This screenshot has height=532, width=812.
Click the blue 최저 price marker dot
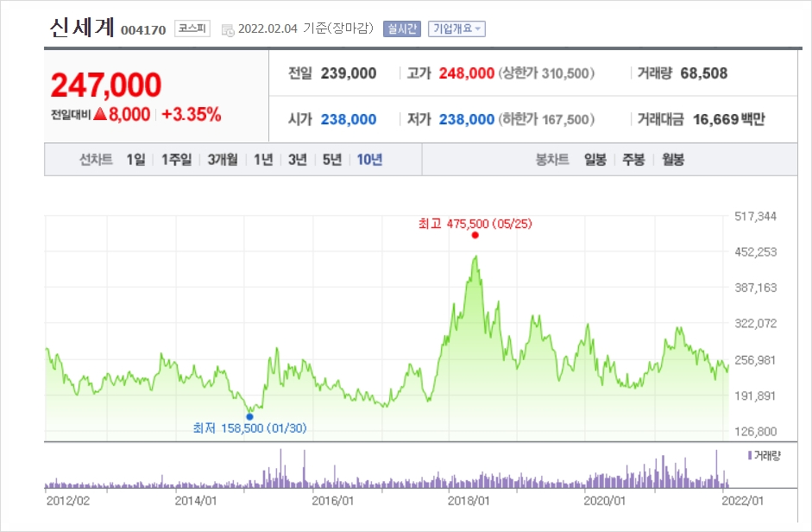249,416
